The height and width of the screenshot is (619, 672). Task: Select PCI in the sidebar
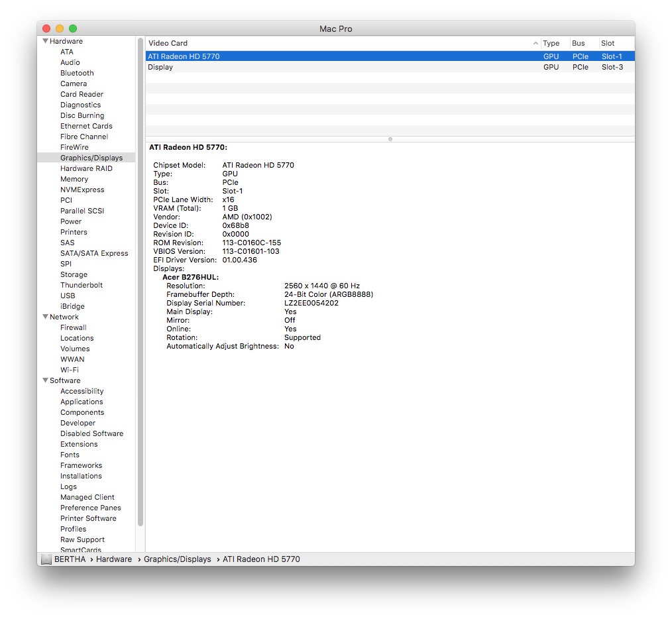point(66,200)
